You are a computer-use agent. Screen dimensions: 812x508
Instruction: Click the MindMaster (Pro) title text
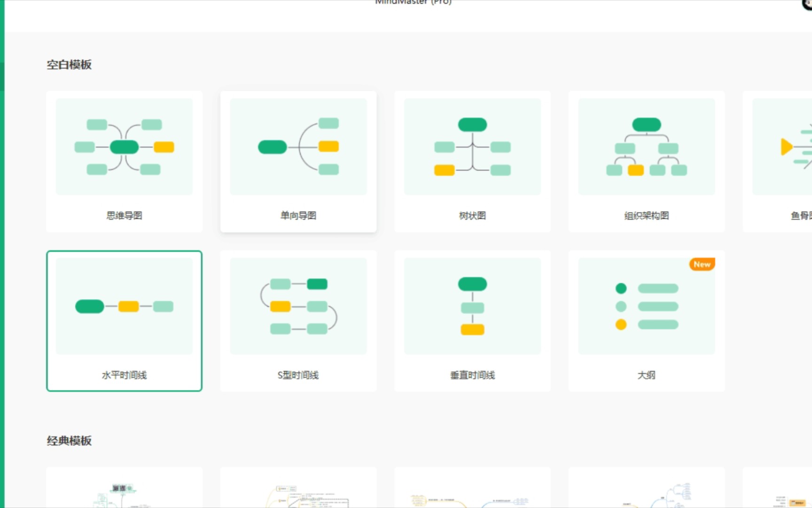(x=413, y=3)
